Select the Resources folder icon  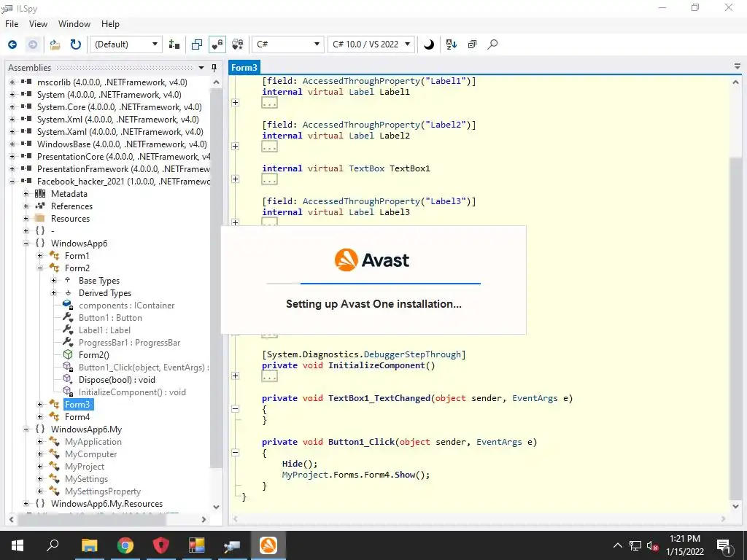(40, 218)
